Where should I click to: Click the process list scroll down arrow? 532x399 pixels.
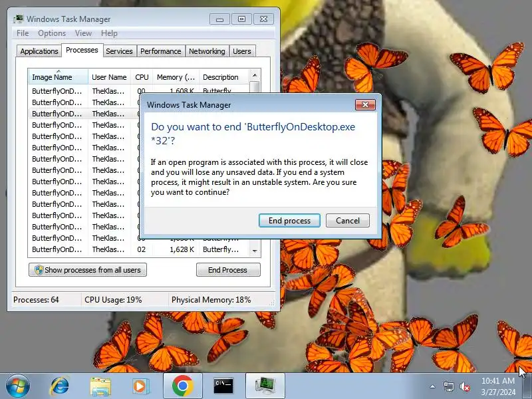click(255, 251)
